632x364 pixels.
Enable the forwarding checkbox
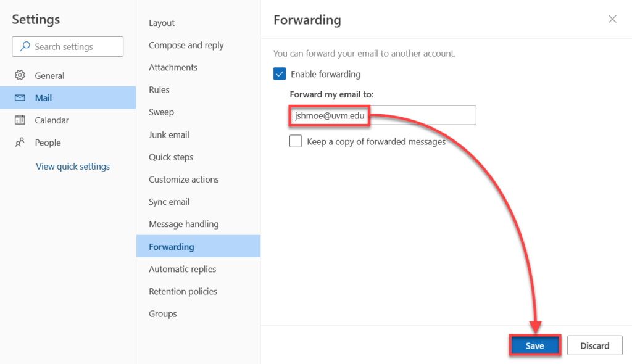click(x=280, y=73)
